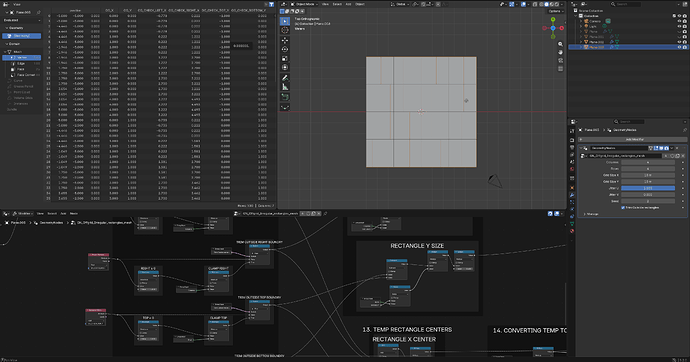Viewport: 690px width, 362px height.
Task: Open the viewport Add menu
Action: (x=348, y=4)
